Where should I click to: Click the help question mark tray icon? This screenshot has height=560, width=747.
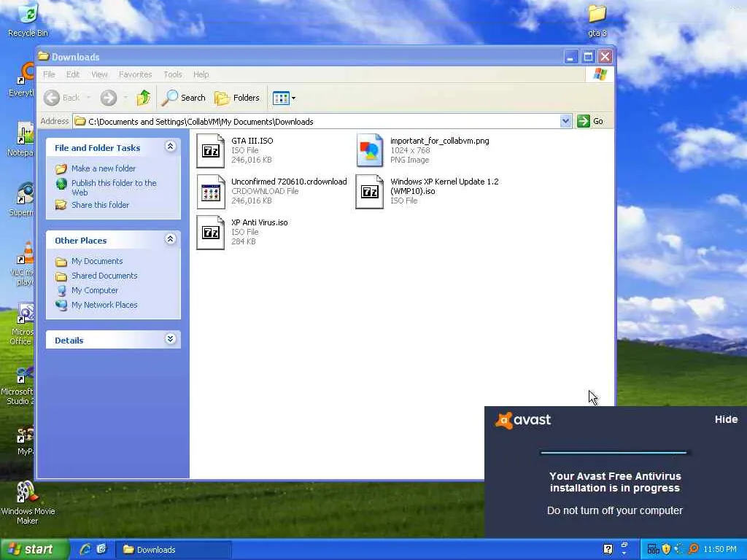[x=608, y=550]
